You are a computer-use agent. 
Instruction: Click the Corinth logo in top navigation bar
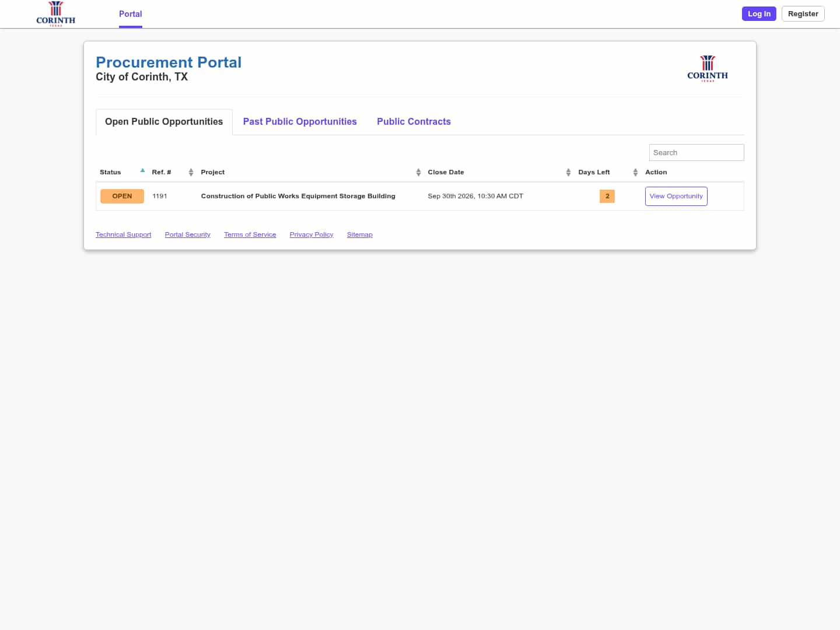55,14
